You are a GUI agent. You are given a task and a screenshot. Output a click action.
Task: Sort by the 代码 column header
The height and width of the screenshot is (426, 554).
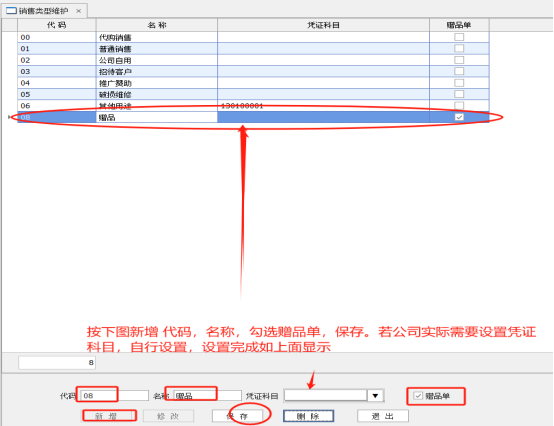[x=57, y=25]
